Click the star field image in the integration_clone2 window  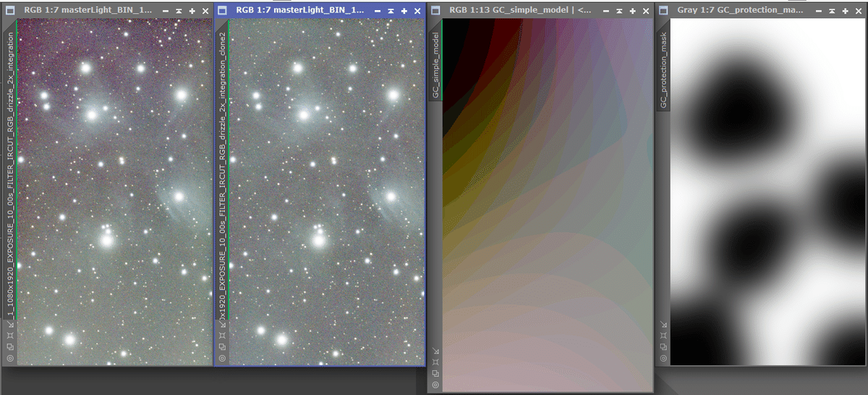tap(326, 192)
